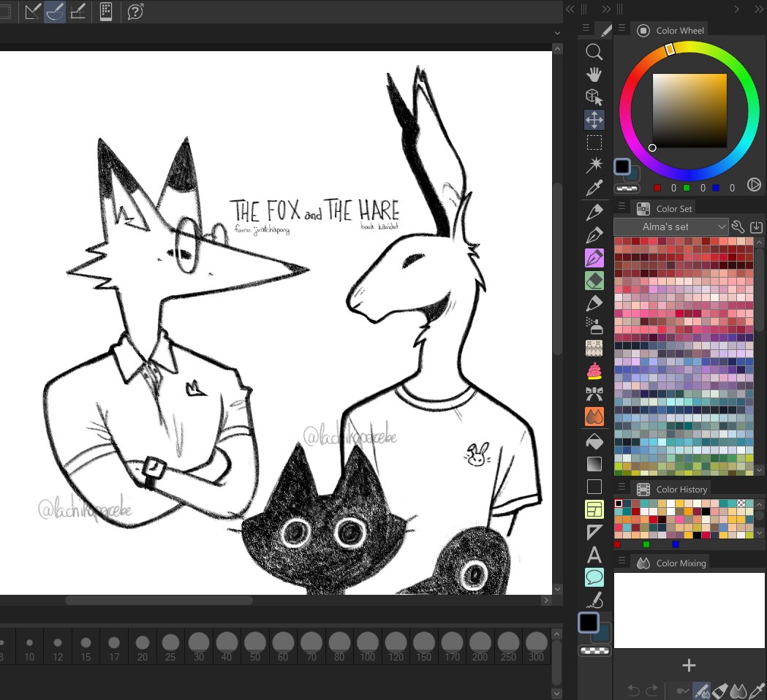Open the pencil tab at the top of the tool palette
Screen dimensions: 767x700
pyautogui.click(x=606, y=30)
